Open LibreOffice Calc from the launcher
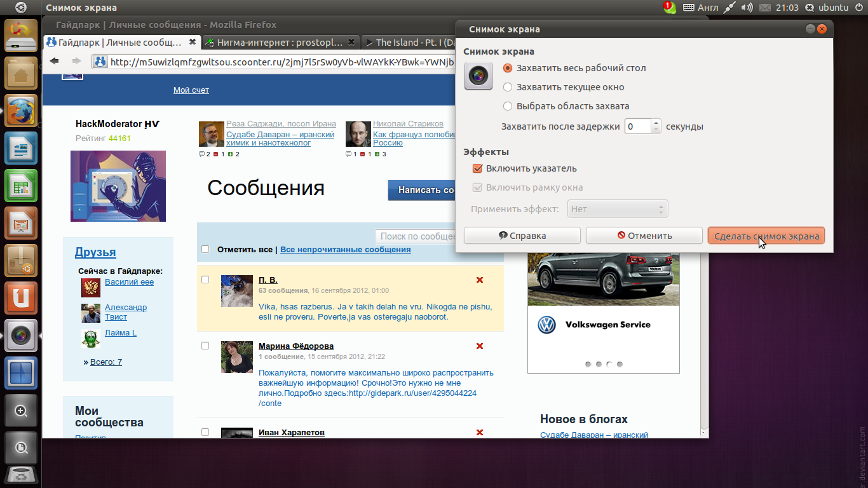868x488 pixels. click(21, 186)
